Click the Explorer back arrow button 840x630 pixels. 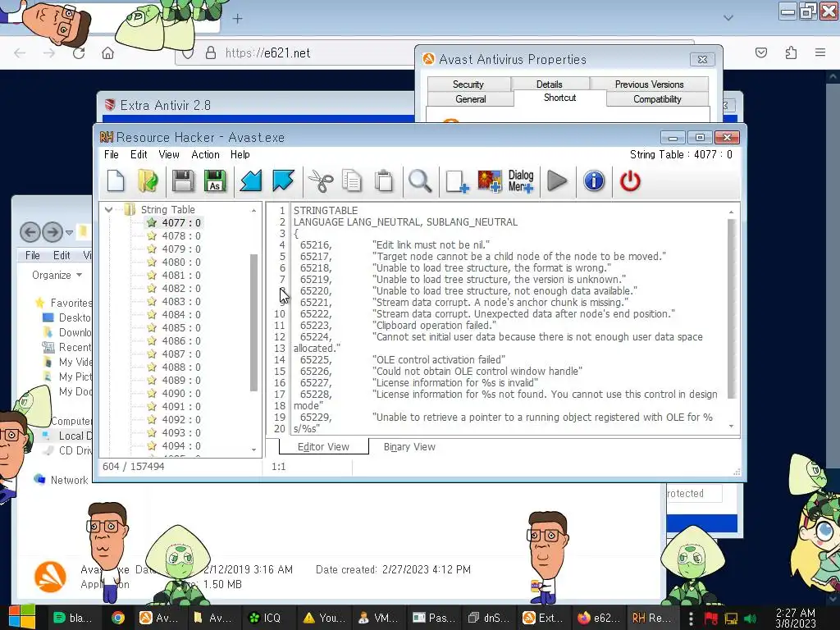[x=30, y=232]
